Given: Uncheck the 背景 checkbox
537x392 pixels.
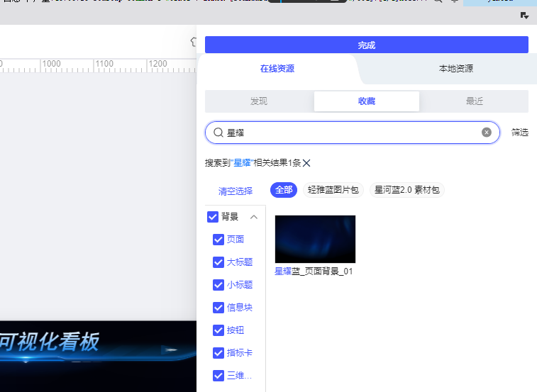Looking at the screenshot, I should tap(213, 217).
